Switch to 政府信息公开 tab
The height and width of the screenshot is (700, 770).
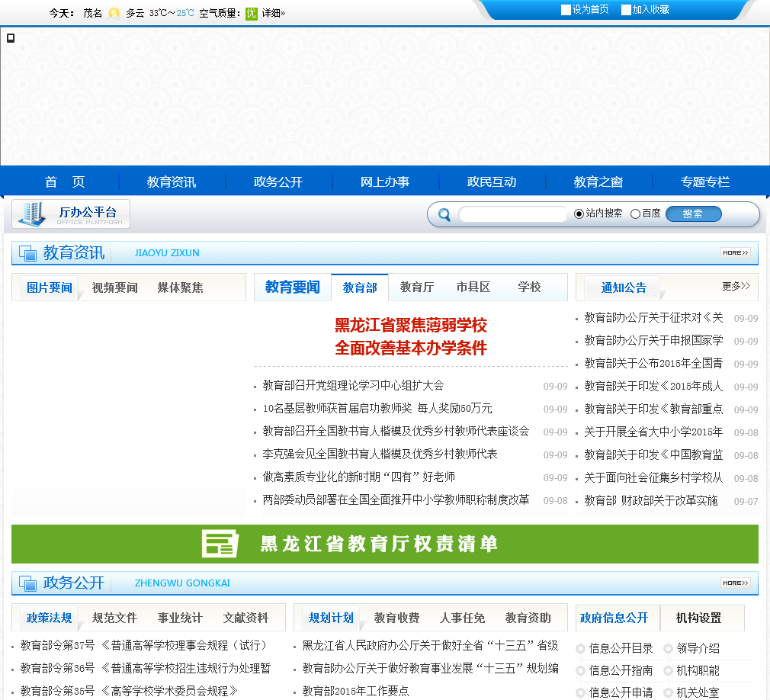614,618
